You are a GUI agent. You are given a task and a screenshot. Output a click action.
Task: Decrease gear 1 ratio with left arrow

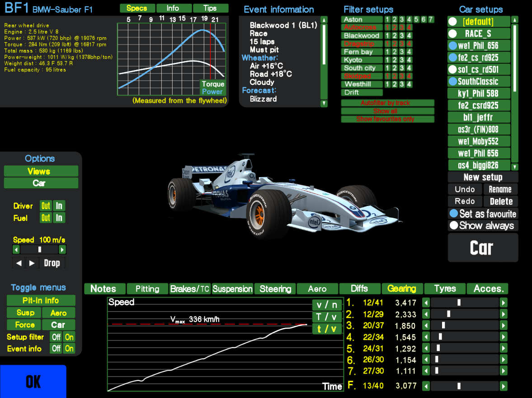426,302
